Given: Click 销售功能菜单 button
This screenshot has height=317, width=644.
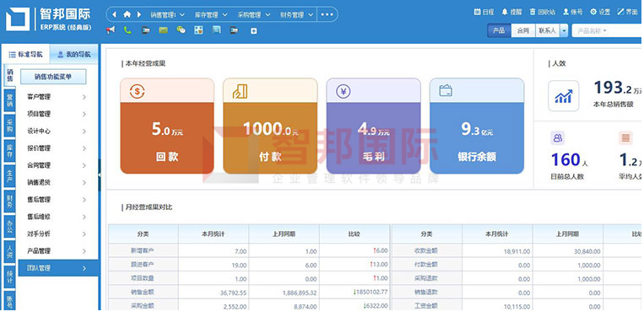Looking at the screenshot, I should [53, 76].
